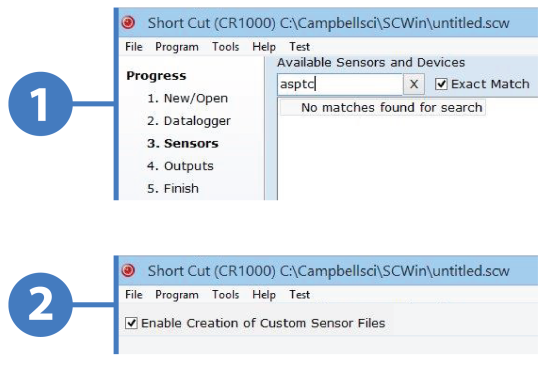Open the Program menu in the lower window

[177, 294]
